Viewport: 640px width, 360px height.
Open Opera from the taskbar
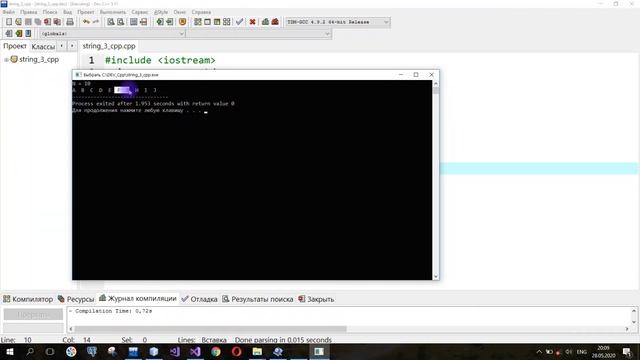coord(237,351)
